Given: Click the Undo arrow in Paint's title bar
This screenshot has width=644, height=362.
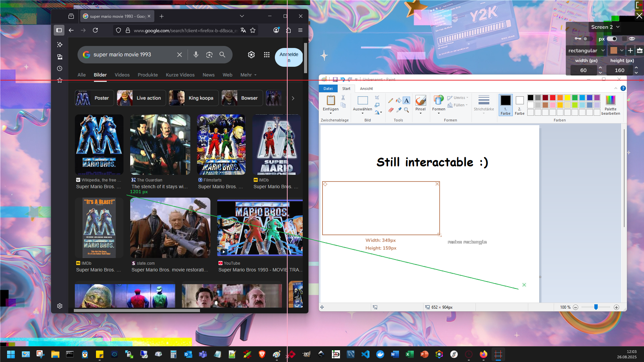Looking at the screenshot, I should (x=343, y=80).
